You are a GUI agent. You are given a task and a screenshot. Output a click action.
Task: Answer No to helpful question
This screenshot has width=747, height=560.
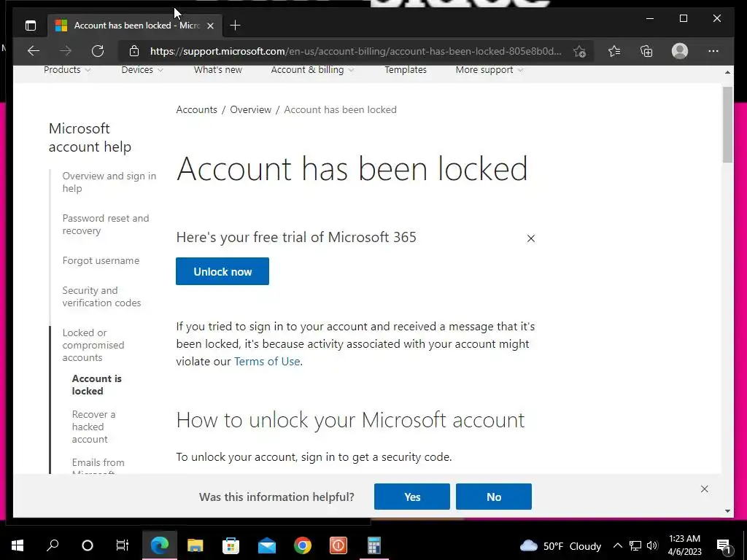pos(494,497)
